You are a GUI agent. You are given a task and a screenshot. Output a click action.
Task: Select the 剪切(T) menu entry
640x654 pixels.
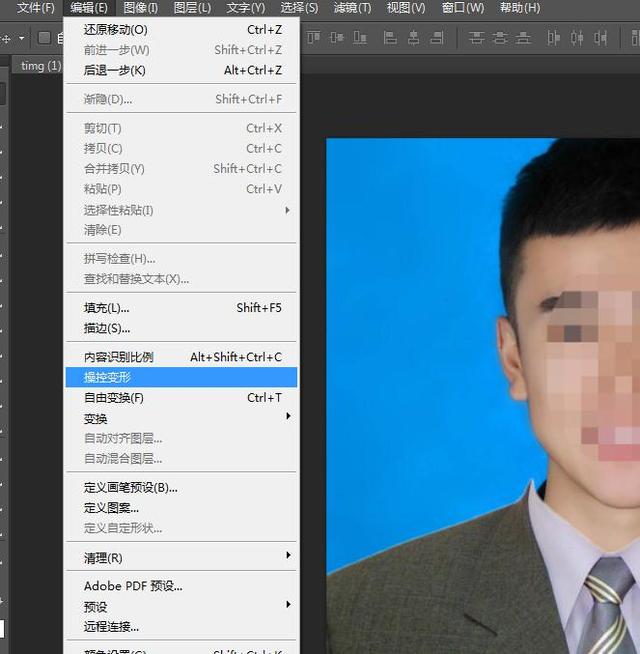coord(181,128)
